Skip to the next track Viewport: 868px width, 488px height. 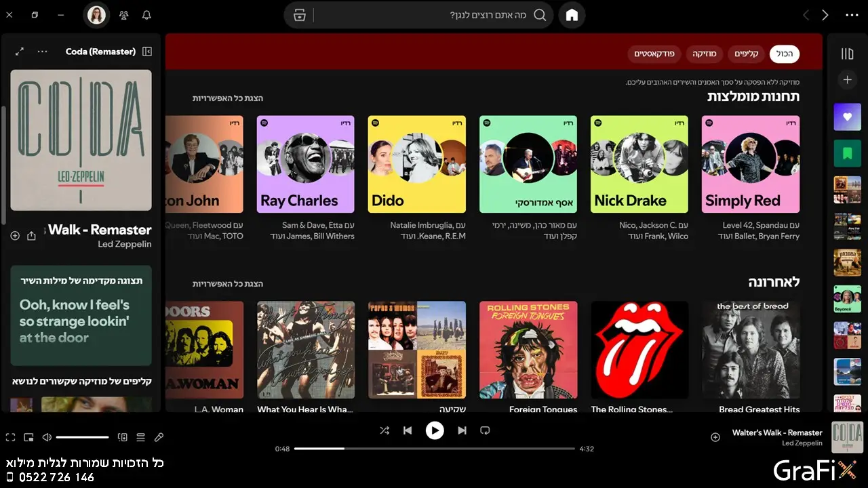point(462,430)
